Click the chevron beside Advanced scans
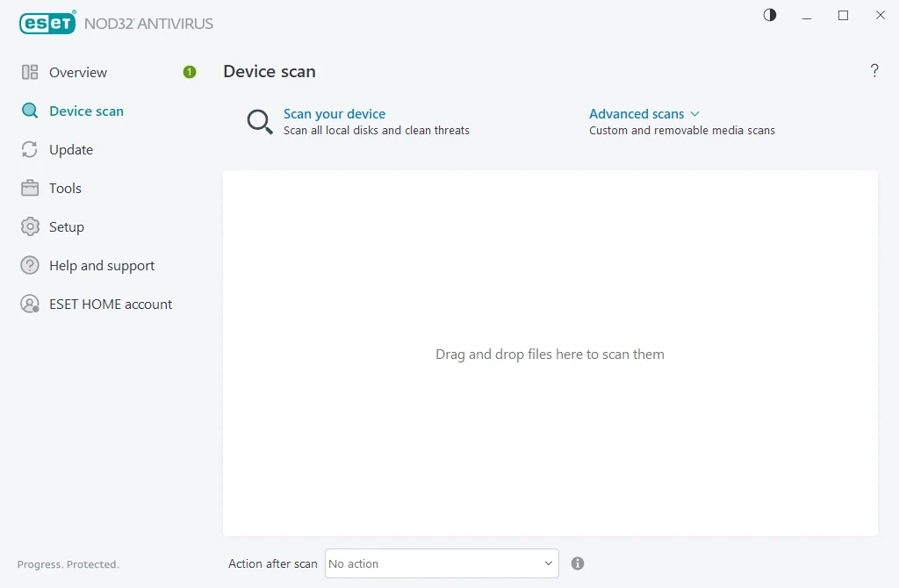This screenshot has height=588, width=899. pyautogui.click(x=695, y=114)
